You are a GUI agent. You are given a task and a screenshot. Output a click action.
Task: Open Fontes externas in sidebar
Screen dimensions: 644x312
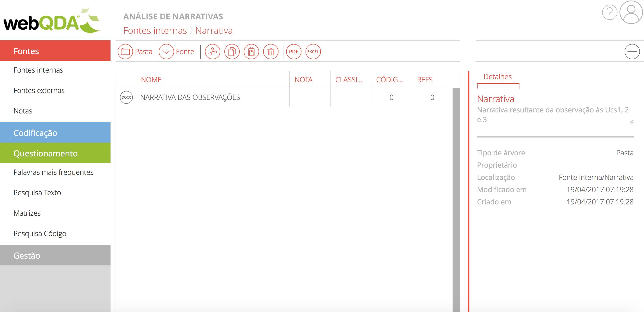click(39, 90)
